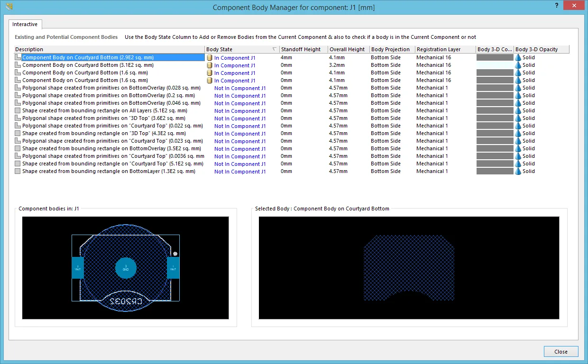Image resolution: width=588 pixels, height=364 pixels.
Task: Open the white 3-D color swatch in the second row
Action: coord(495,65)
